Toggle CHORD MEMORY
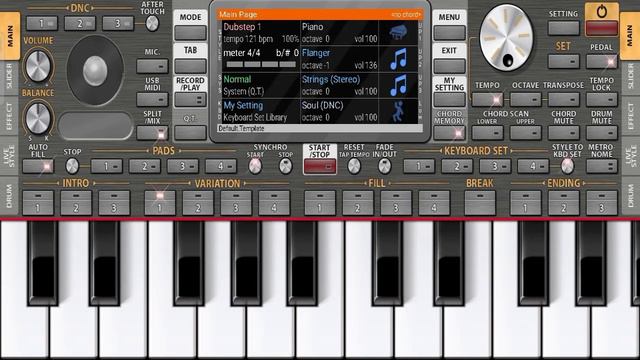The image size is (640, 360). [x=449, y=133]
